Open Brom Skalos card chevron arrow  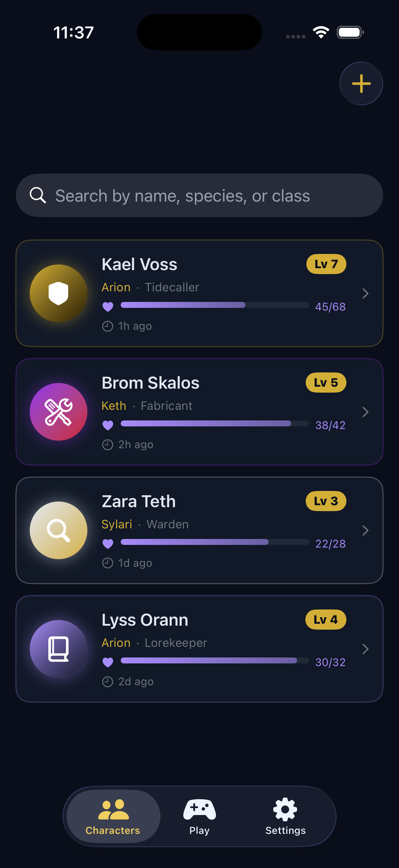click(x=365, y=412)
